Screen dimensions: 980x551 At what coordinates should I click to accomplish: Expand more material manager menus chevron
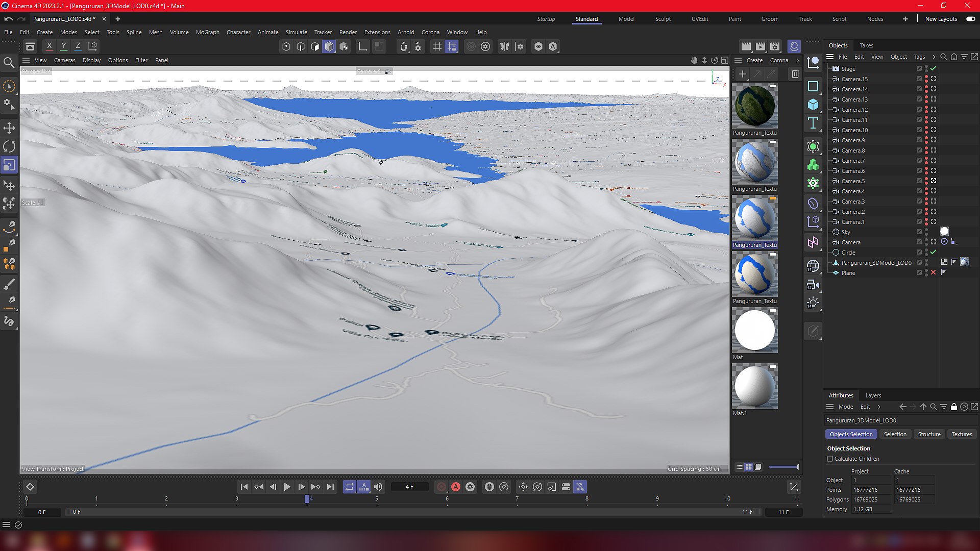tap(797, 60)
